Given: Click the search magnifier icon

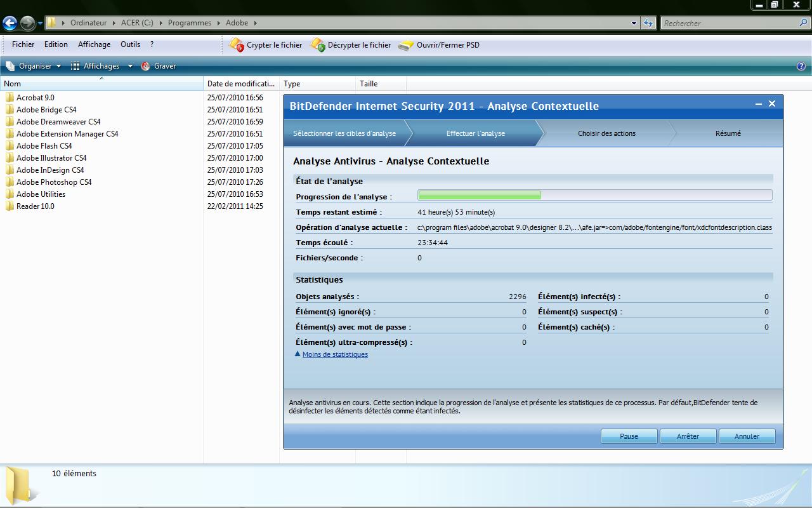Looking at the screenshot, I should coord(804,23).
